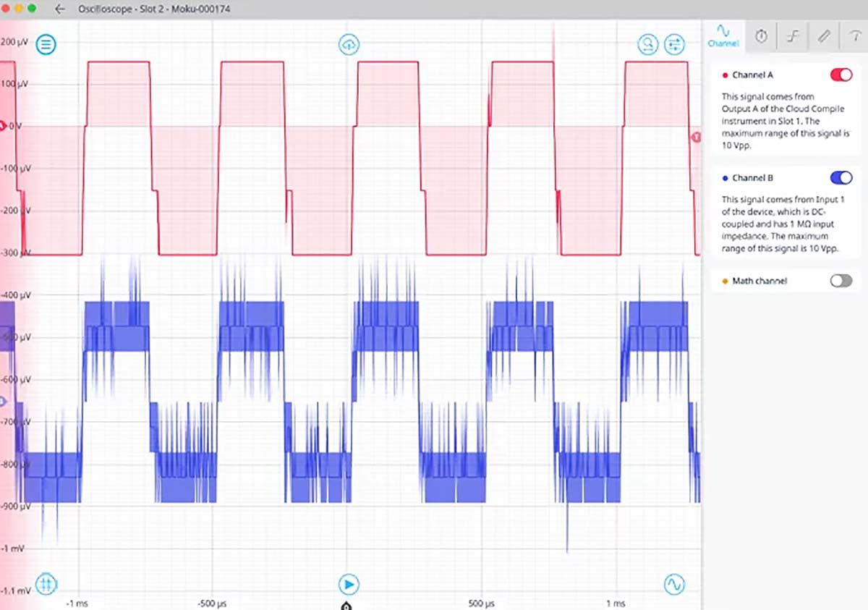868x610 pixels.
Task: Switch to the Timebase stopwatch tab
Action: coord(761,36)
